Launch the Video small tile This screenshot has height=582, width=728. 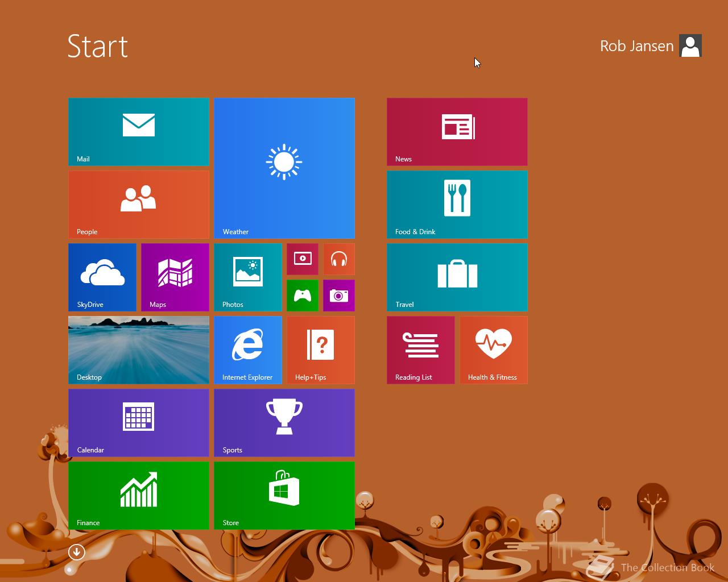(x=303, y=259)
